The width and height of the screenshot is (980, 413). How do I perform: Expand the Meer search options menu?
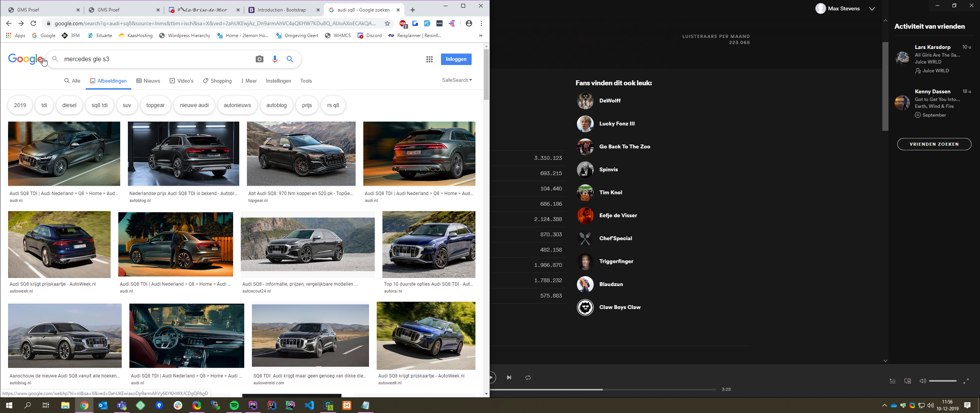(249, 81)
